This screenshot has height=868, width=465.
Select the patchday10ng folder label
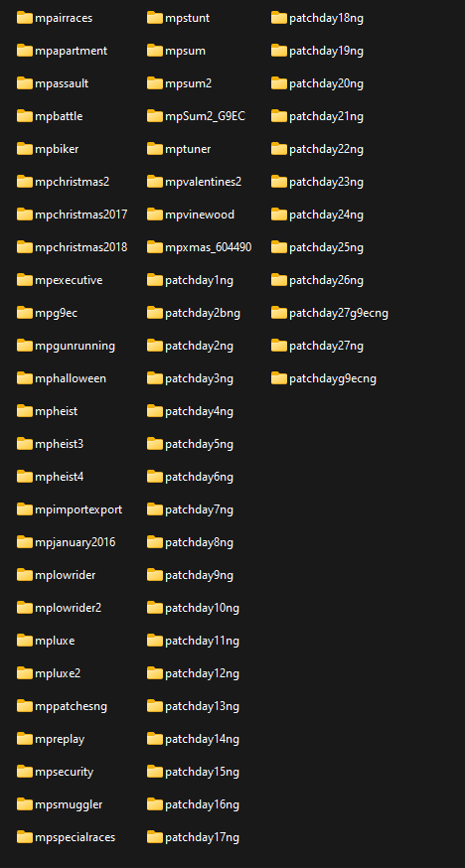(202, 608)
